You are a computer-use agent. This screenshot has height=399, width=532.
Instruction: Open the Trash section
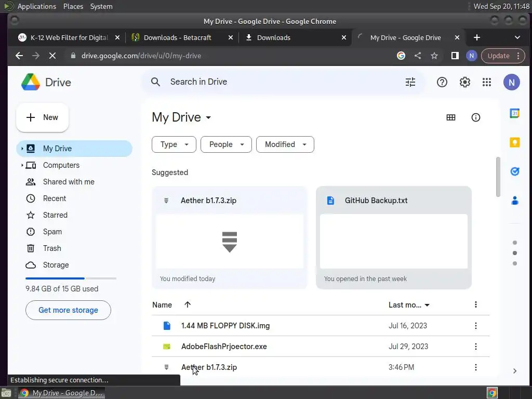(x=74, y=248)
